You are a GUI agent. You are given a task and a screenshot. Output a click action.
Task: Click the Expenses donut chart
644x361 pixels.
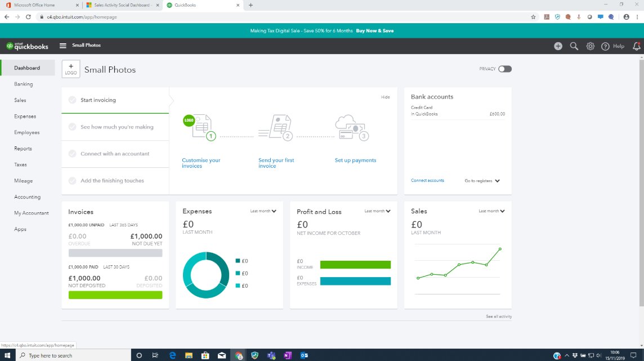pos(206,275)
